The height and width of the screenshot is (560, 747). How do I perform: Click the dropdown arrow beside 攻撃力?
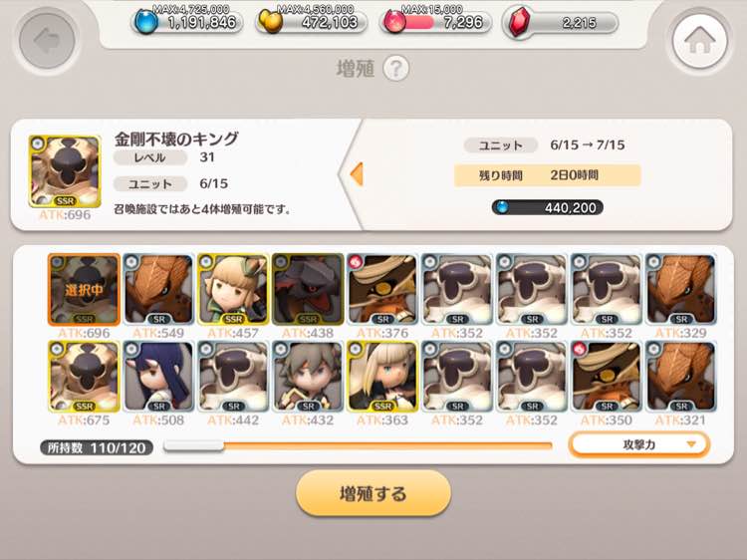(x=691, y=444)
